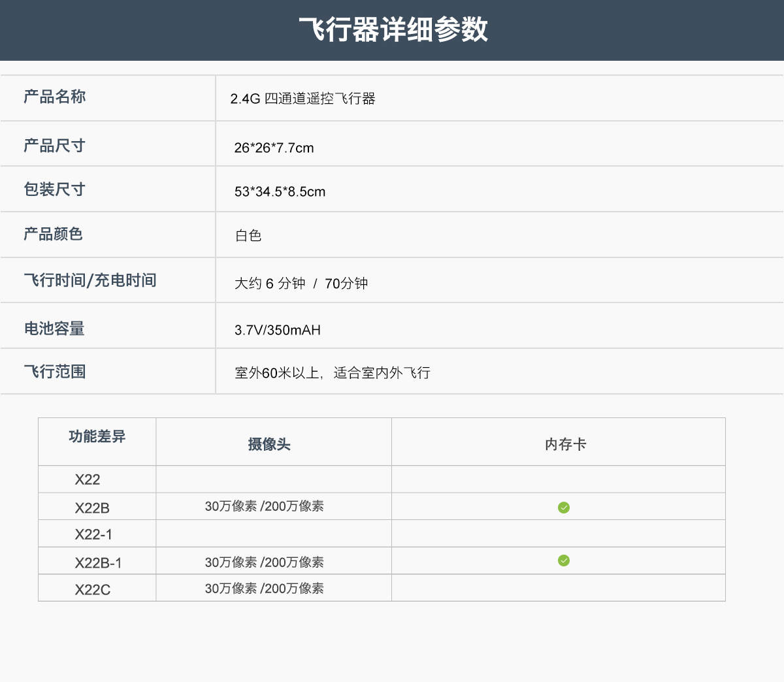The width and height of the screenshot is (784, 682).
Task: Click the 飞行器详细参数 title header
Action: pyautogui.click(x=393, y=29)
